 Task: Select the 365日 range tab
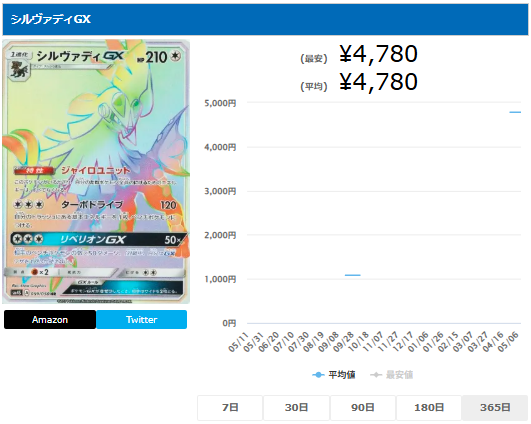(495, 407)
